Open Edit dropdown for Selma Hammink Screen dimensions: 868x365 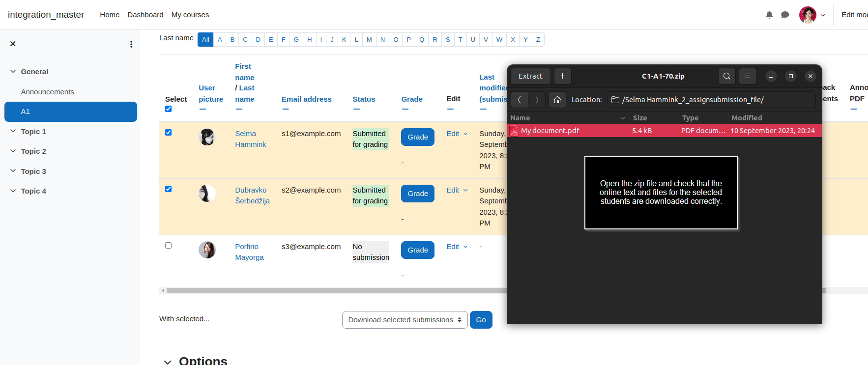[x=457, y=134]
